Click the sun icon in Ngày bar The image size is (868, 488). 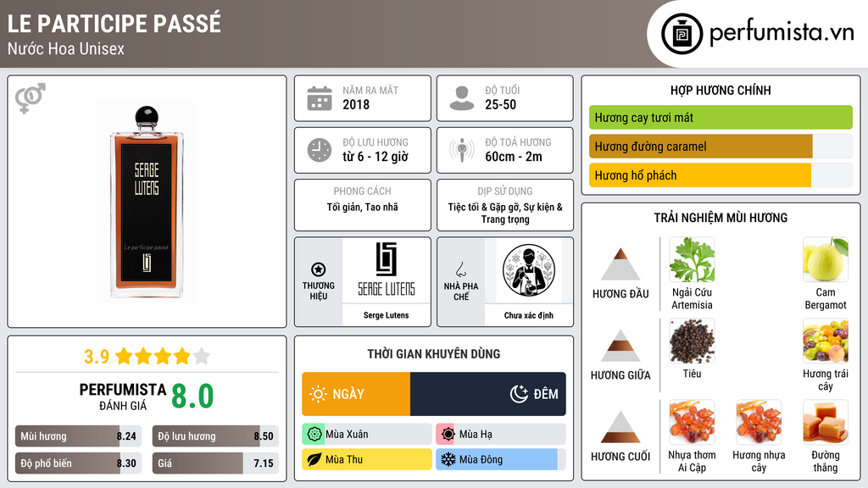319,394
